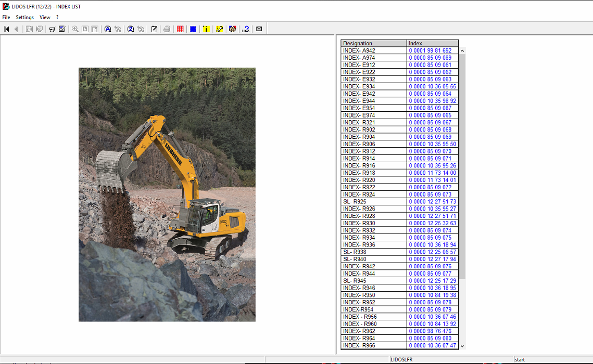Select the SL- R938 row

coord(399,252)
